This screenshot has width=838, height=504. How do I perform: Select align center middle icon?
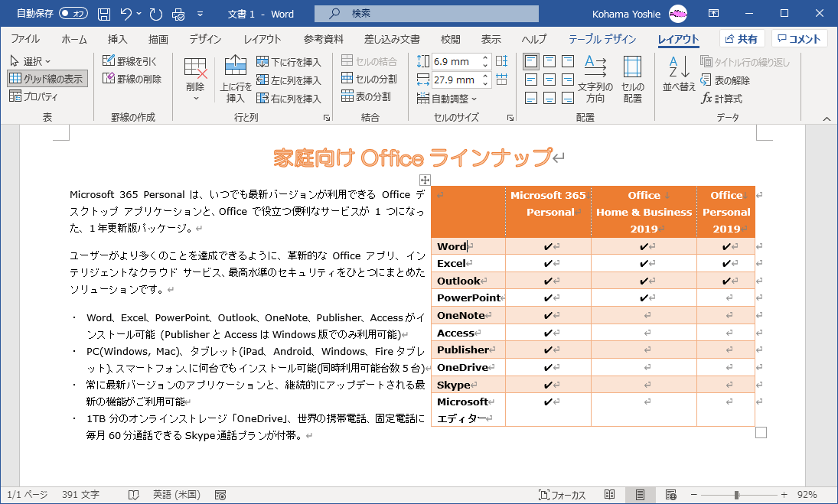point(549,80)
